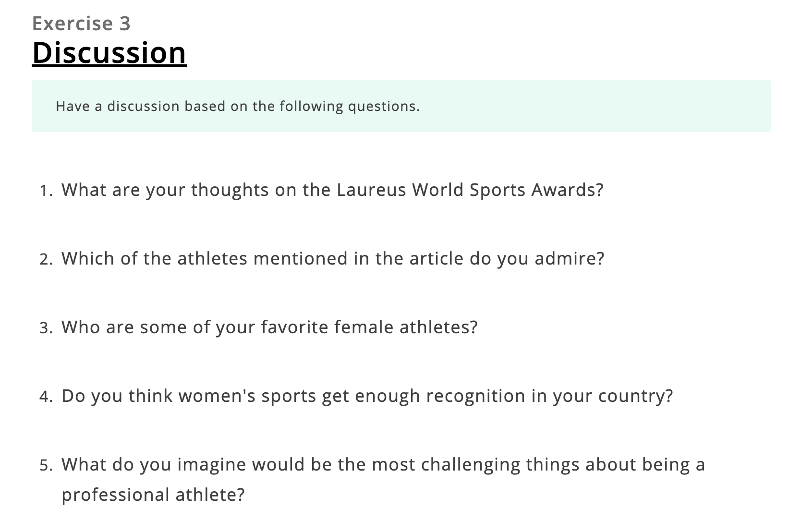Viewport: 801px width, 532px height.
Task: Click 'professional athlete?' on the last line
Action: [153, 495]
